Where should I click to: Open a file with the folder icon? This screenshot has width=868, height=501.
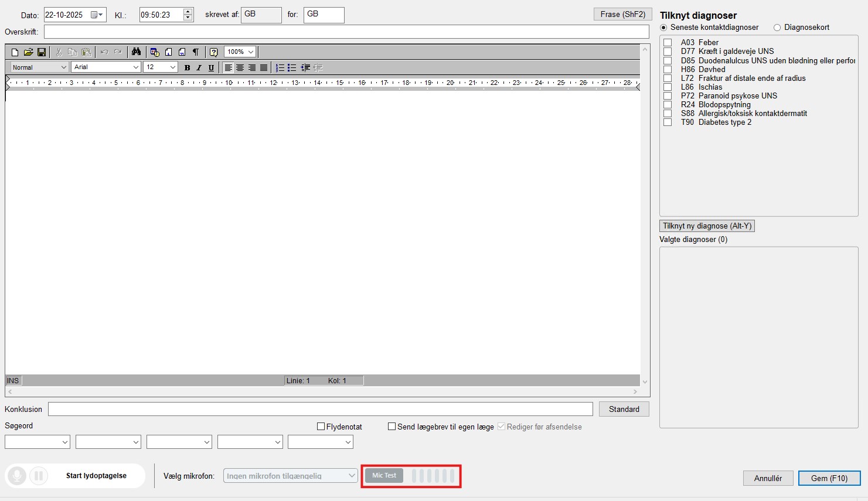pos(28,52)
